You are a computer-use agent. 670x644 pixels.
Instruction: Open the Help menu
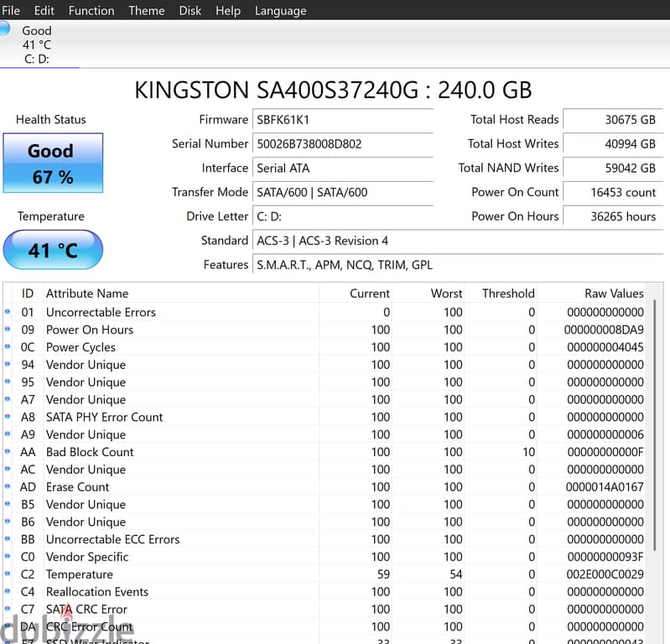tap(228, 10)
